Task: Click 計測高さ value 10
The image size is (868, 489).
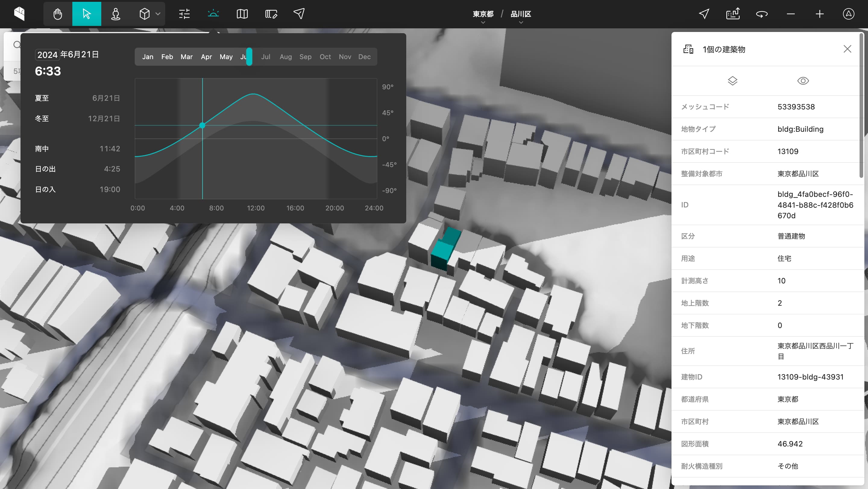Action: click(782, 281)
